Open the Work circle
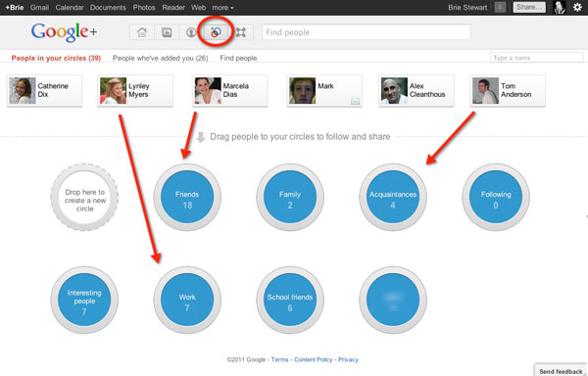588x376 pixels. [x=187, y=300]
